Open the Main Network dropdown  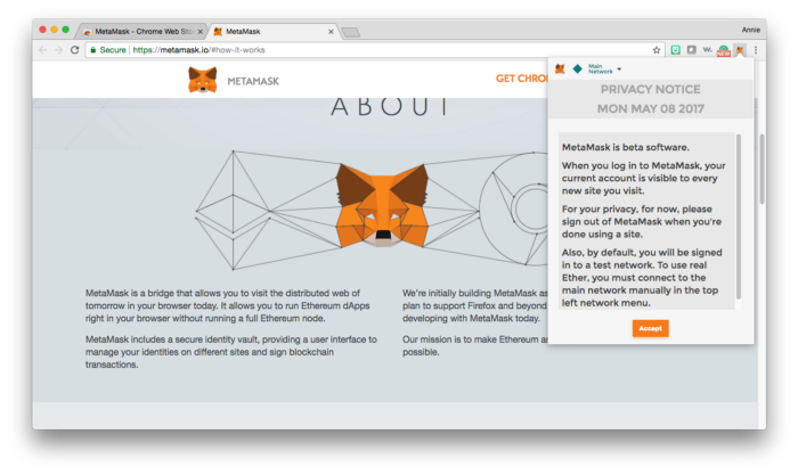[x=605, y=69]
